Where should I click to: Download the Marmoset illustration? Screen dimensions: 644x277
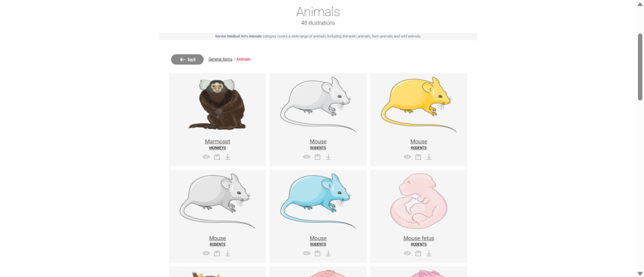228,157
